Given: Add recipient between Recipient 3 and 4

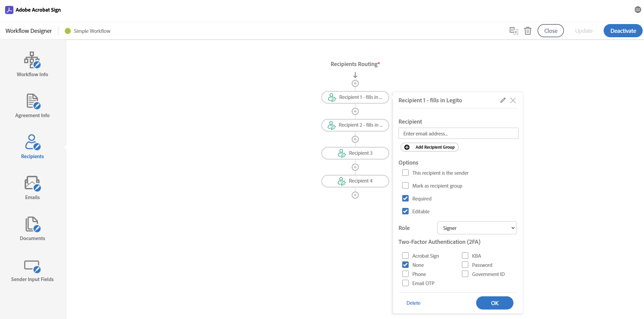Looking at the screenshot, I should pos(355,167).
